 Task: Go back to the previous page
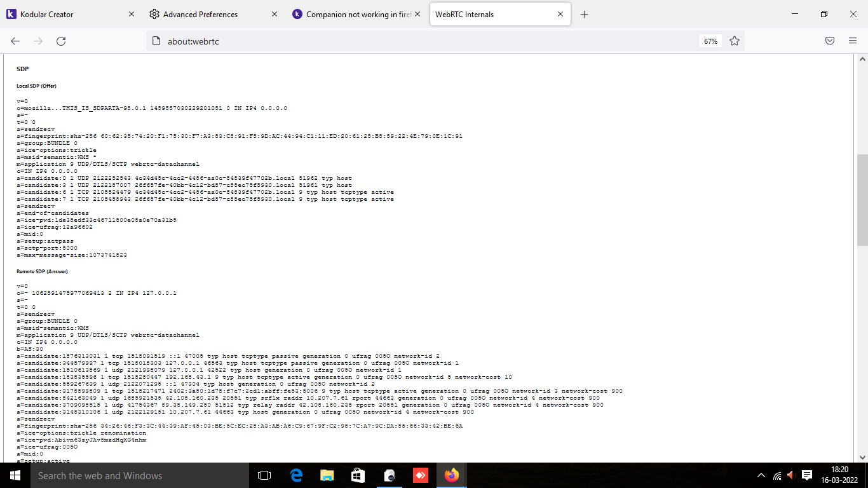(15, 41)
